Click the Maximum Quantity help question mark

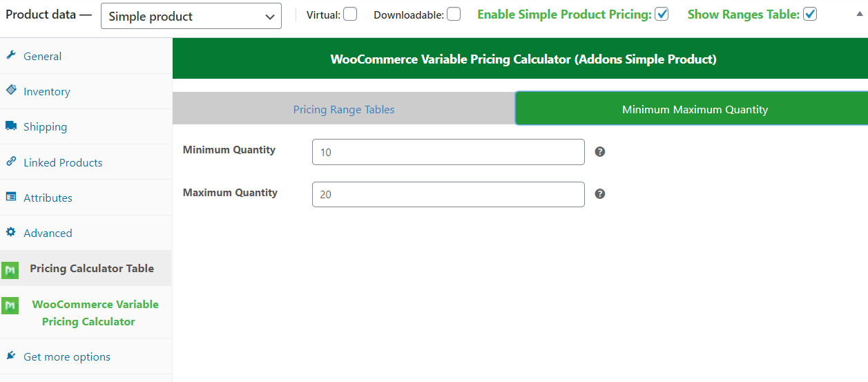point(600,194)
